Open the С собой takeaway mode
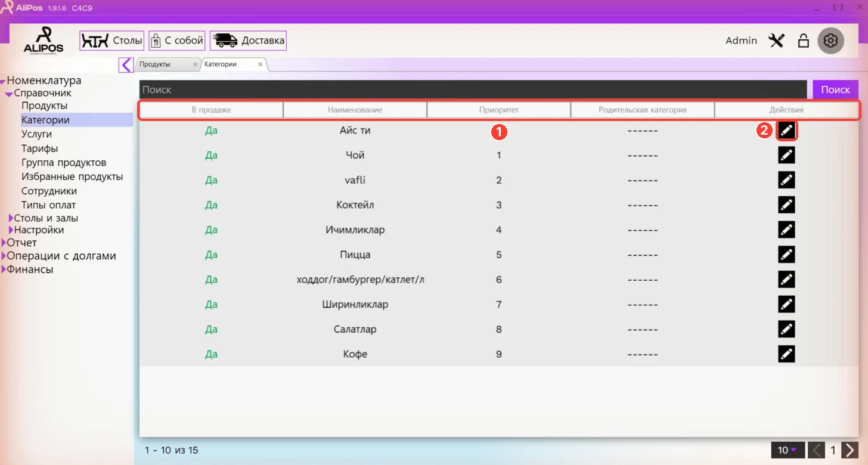 click(x=177, y=41)
